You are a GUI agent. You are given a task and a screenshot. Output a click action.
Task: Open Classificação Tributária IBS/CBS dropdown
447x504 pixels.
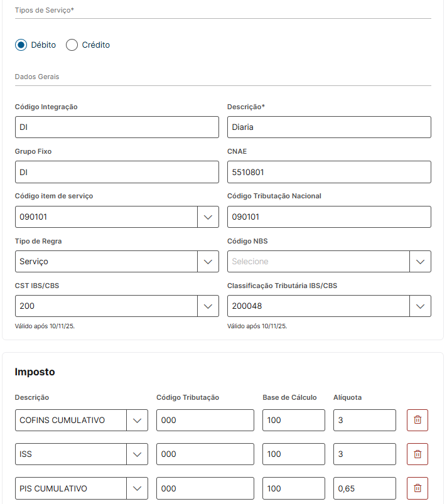(x=420, y=306)
